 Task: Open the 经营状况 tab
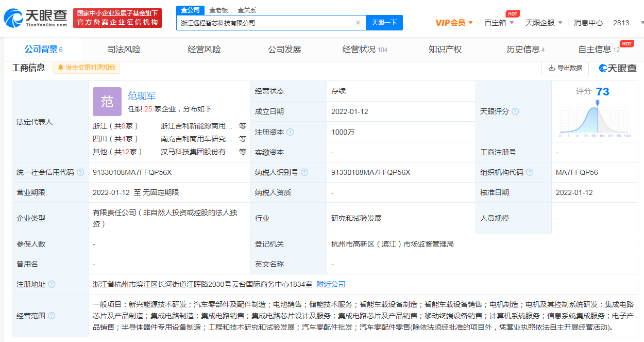point(365,50)
